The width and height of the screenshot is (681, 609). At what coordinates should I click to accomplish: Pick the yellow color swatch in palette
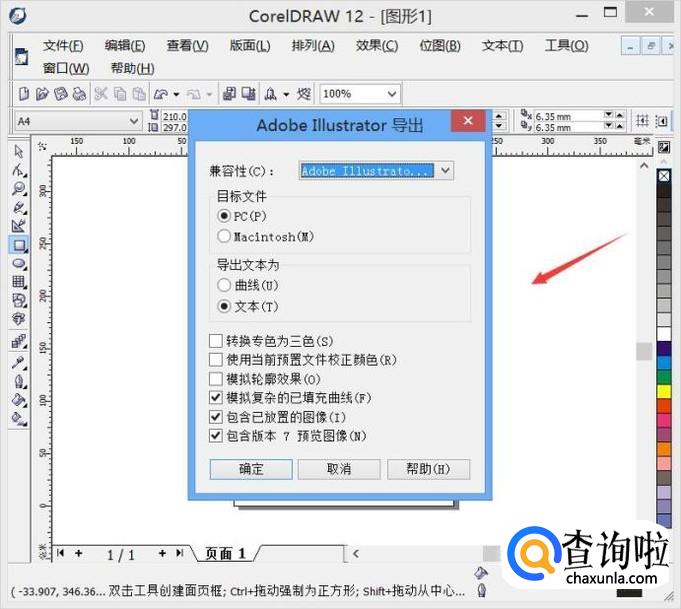[x=664, y=391]
